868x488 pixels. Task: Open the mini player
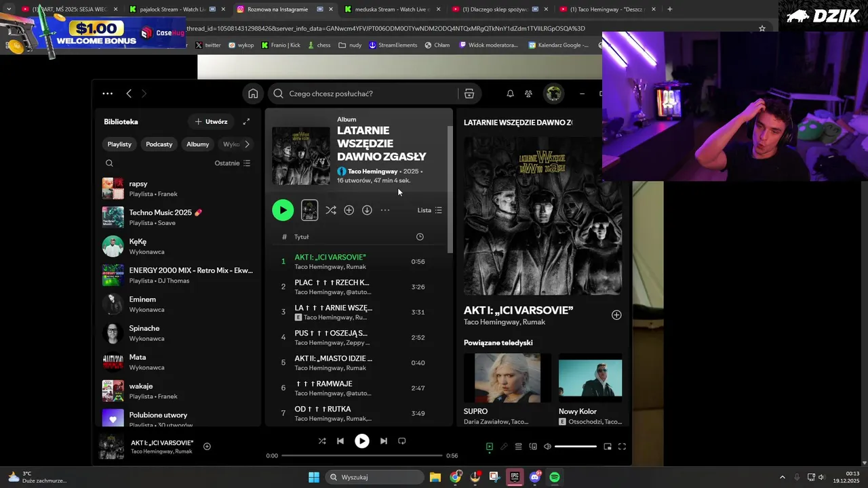[608, 446]
